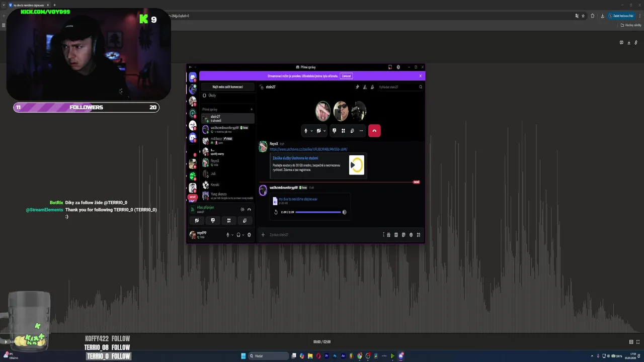
Task: Open activities button in voice panel
Action: click(x=229, y=220)
